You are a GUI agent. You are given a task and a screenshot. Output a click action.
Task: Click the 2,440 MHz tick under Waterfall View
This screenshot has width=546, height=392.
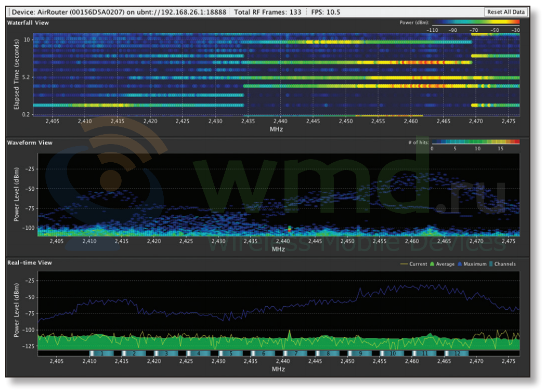280,121
